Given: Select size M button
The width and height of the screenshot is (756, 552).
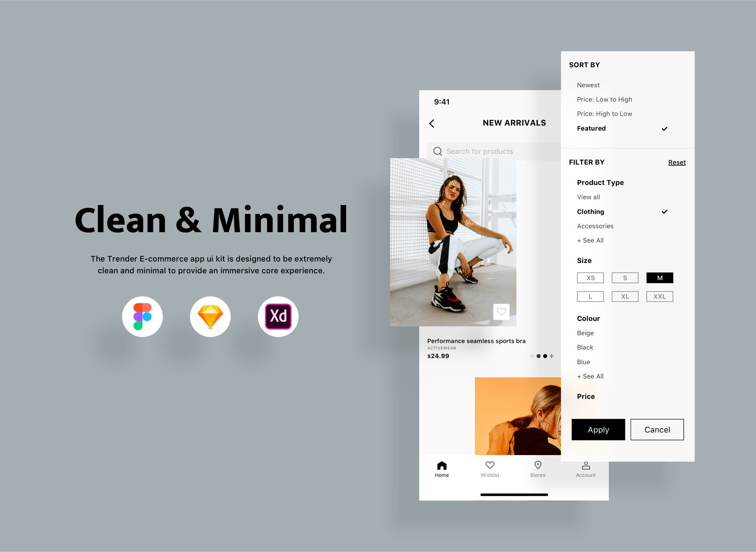Looking at the screenshot, I should pos(659,278).
